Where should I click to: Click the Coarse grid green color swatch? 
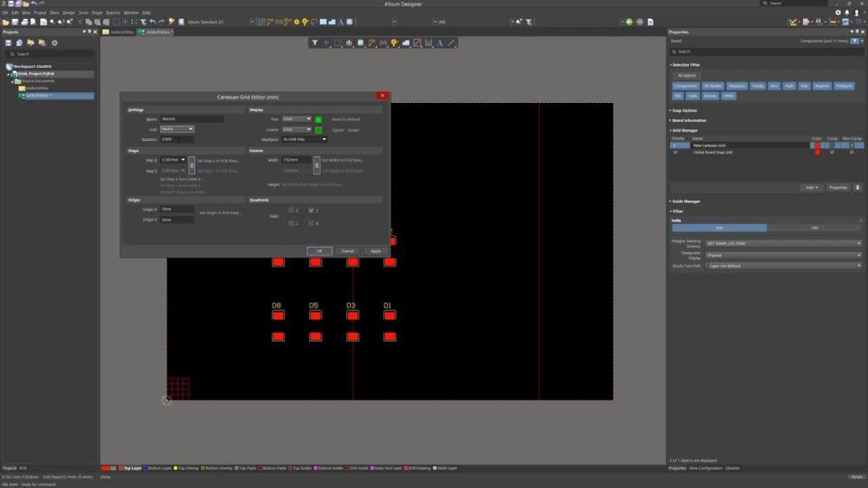[x=318, y=129]
